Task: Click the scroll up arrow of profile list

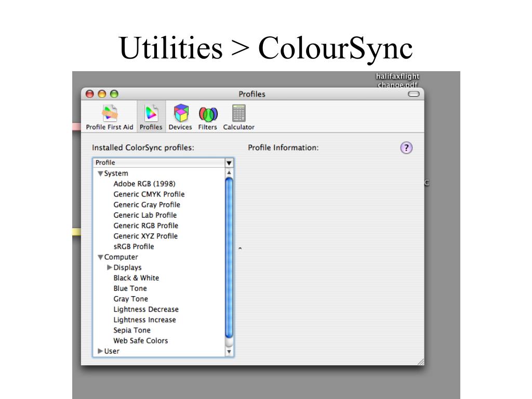Action: coord(229,172)
